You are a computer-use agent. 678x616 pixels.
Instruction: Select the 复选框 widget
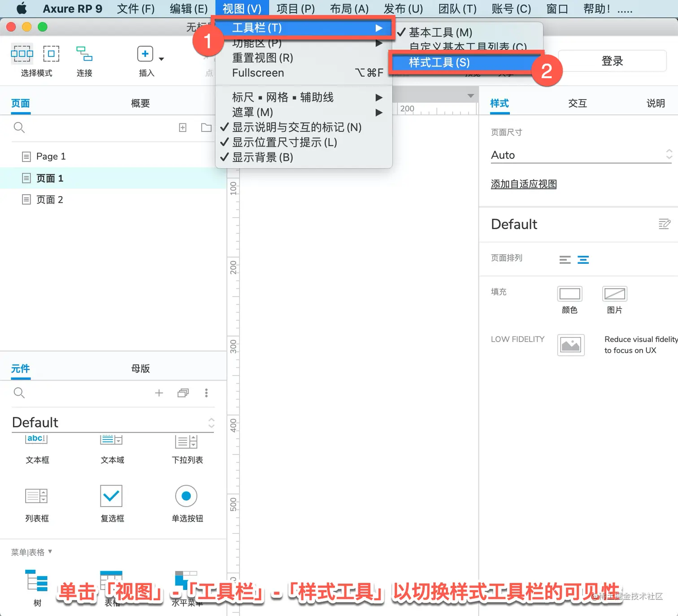[x=112, y=505]
